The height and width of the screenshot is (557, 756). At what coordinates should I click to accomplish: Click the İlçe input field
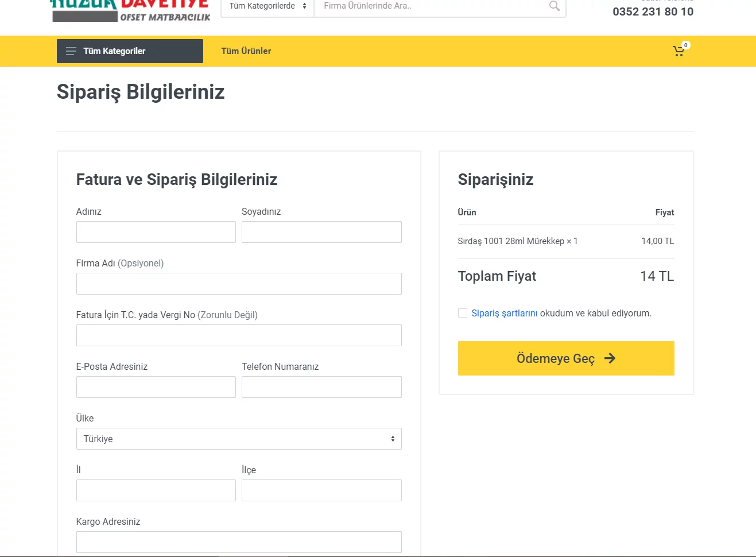coord(321,490)
